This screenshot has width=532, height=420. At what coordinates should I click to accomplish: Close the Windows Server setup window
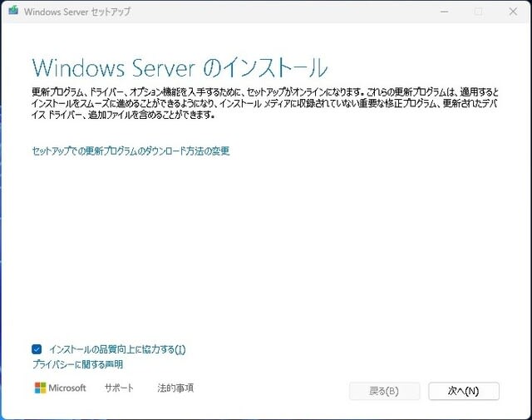513,12
